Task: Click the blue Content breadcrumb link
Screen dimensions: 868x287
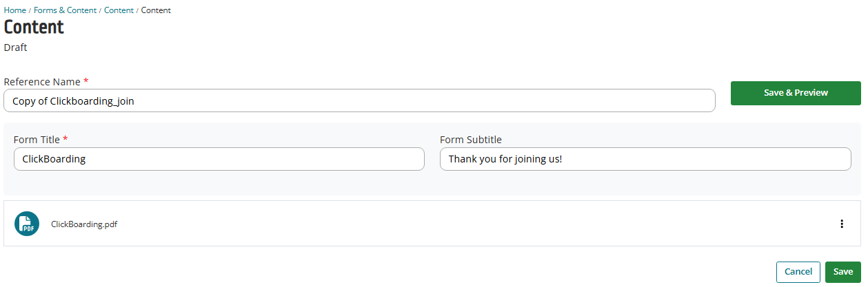Action: pyautogui.click(x=119, y=10)
